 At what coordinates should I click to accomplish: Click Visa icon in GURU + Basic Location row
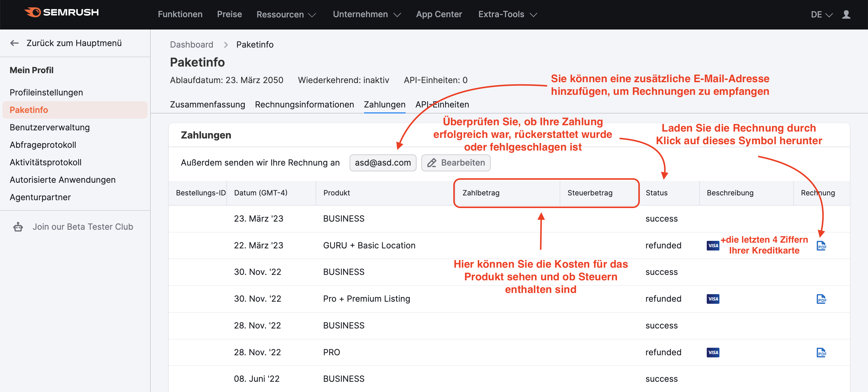tap(713, 246)
